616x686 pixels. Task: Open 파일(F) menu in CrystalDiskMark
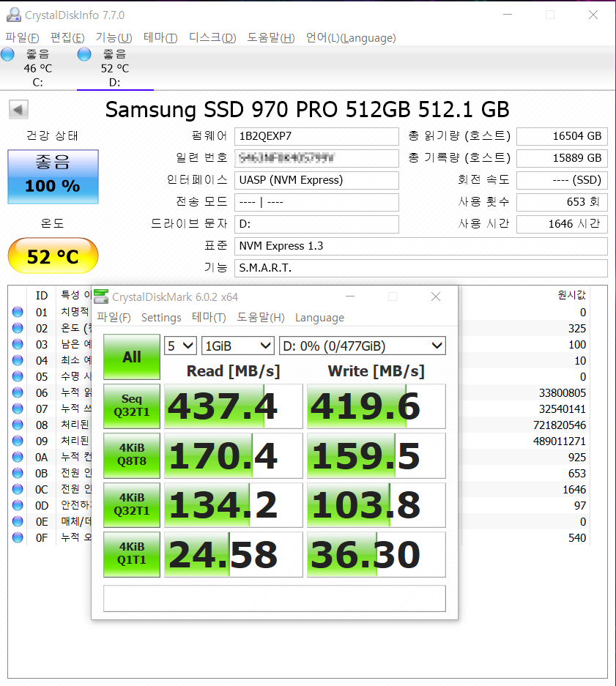pos(114,317)
